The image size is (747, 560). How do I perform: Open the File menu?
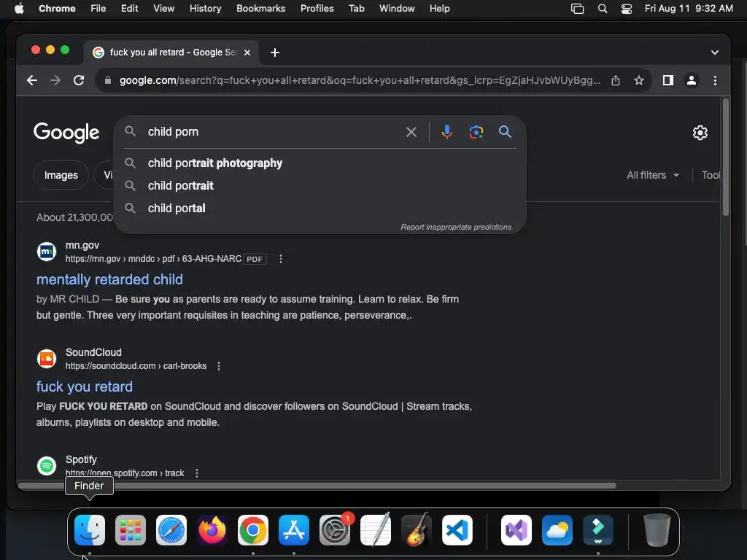(x=98, y=9)
